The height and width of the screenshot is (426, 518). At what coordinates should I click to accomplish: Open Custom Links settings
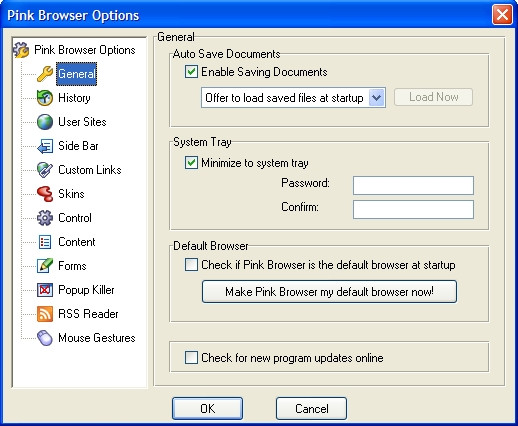coord(90,170)
